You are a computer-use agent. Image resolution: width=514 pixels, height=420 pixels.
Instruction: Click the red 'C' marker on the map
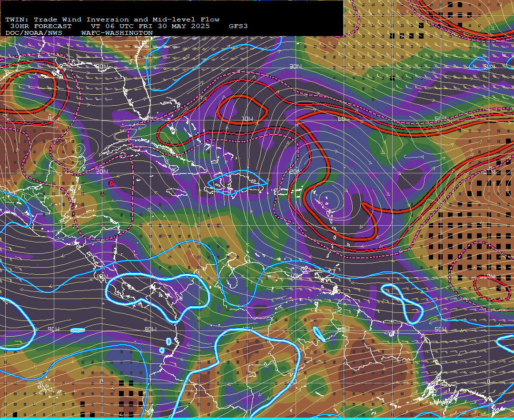(111, 184)
